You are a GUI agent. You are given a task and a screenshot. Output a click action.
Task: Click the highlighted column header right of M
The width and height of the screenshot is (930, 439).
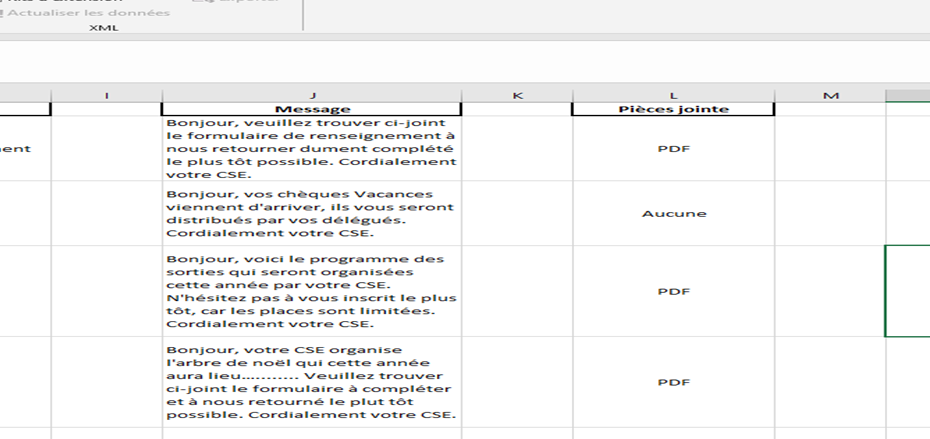[907, 95]
